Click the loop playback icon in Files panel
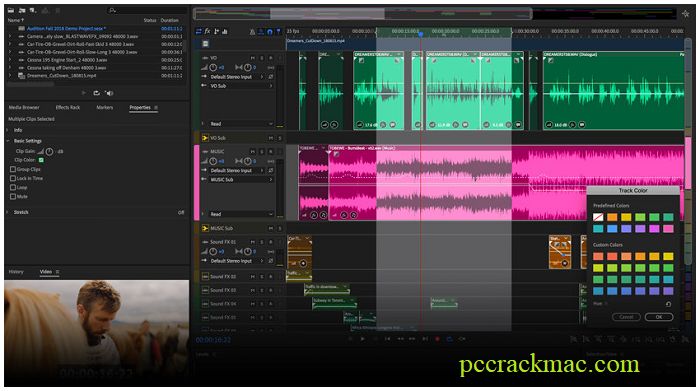 (x=96, y=93)
